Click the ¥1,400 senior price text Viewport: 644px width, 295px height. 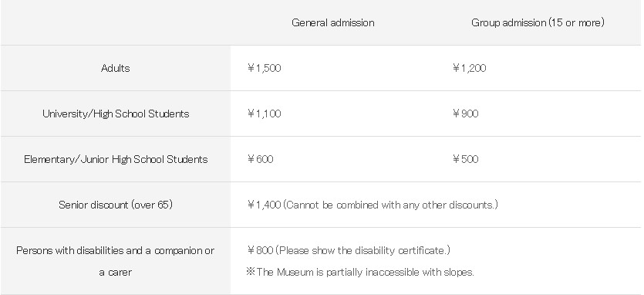[264, 205]
